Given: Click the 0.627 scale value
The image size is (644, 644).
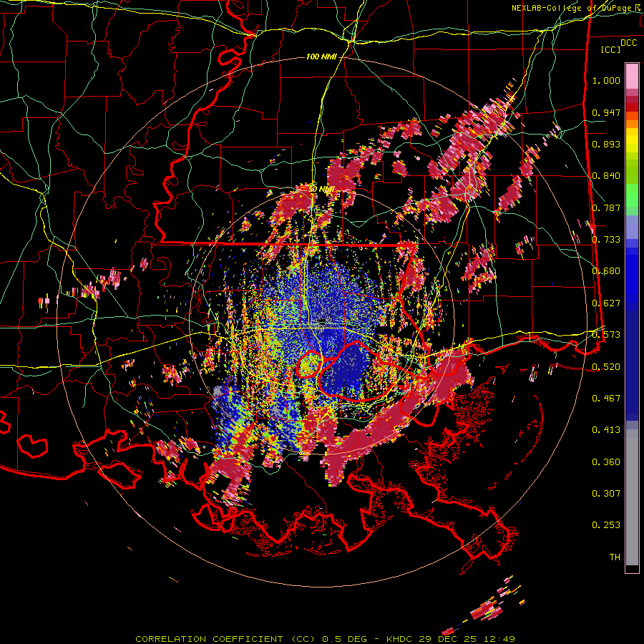Looking at the screenshot, I should pos(606,303).
